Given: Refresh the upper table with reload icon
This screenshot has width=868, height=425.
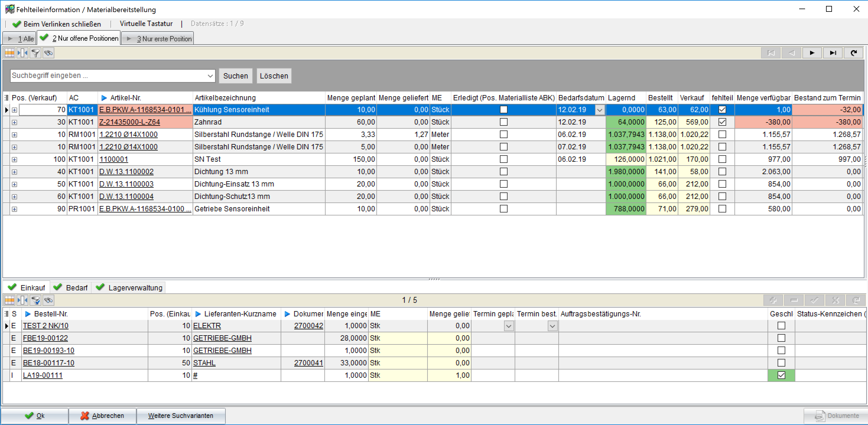Looking at the screenshot, I should click(854, 53).
